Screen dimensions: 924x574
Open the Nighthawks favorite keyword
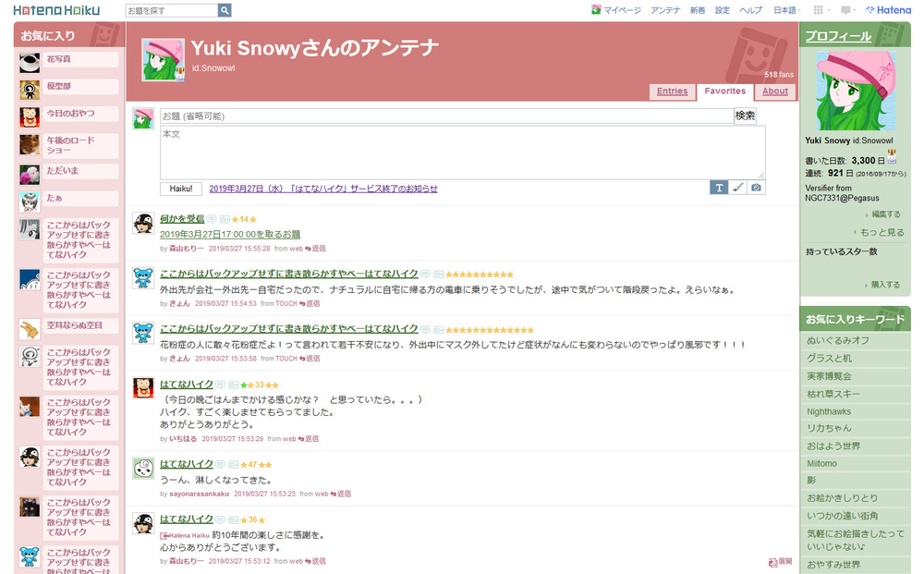pos(829,411)
